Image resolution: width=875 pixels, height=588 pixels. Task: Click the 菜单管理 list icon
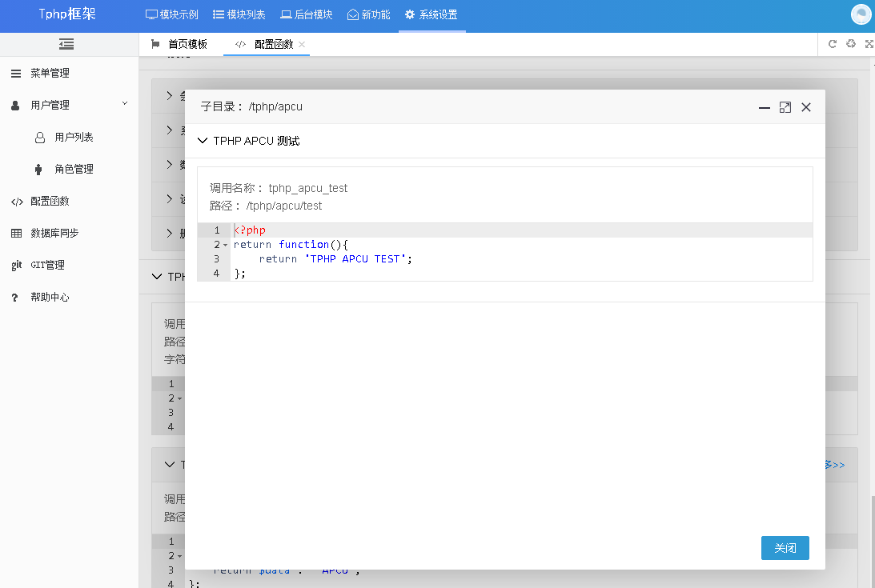[x=16, y=73]
